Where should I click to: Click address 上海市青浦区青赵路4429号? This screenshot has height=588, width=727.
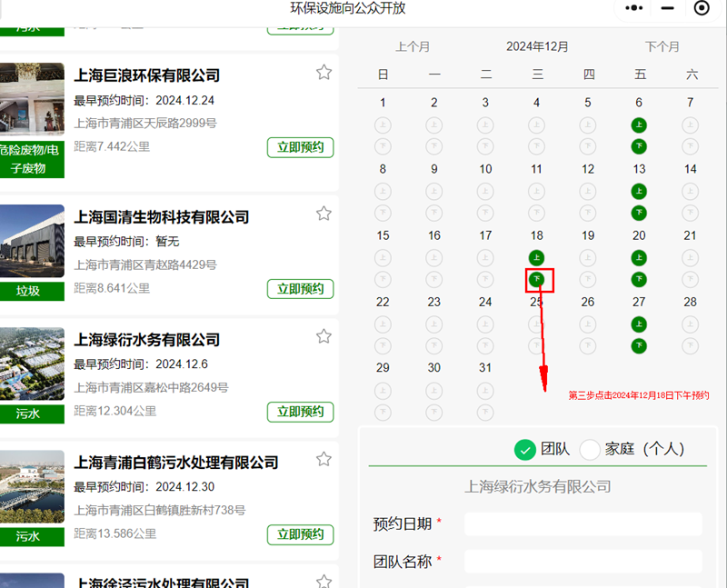coord(145,265)
